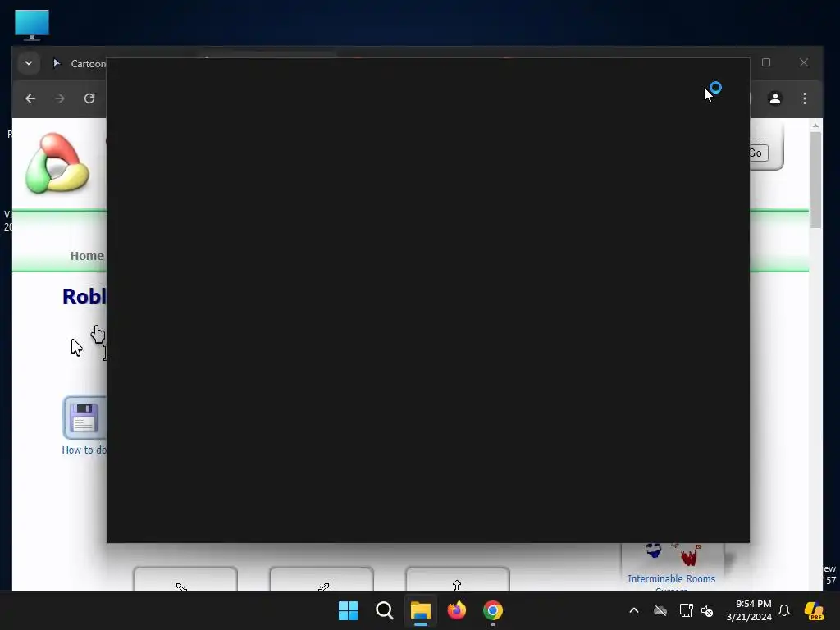
Task: Open File Explorer from the taskbar
Action: (x=421, y=610)
